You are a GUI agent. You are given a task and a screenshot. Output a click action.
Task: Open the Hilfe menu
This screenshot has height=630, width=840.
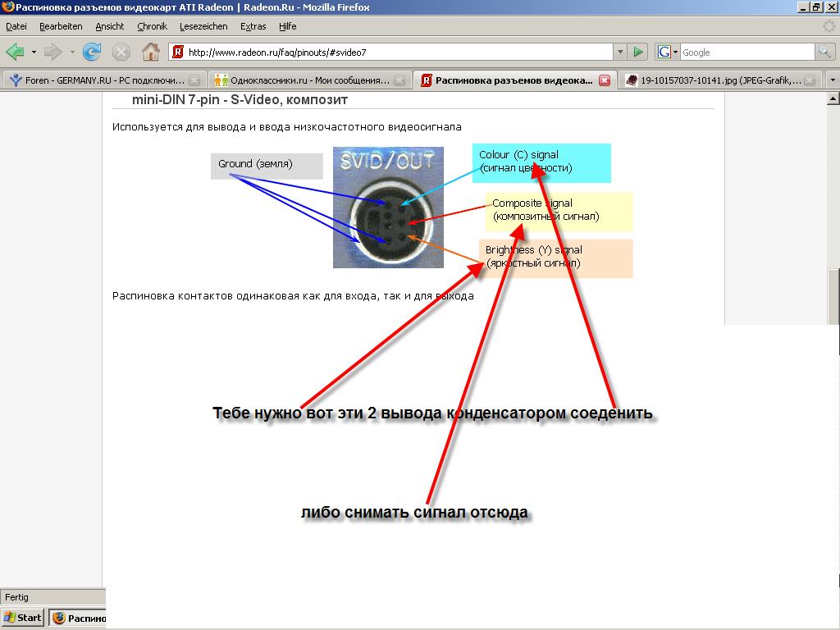[288, 26]
